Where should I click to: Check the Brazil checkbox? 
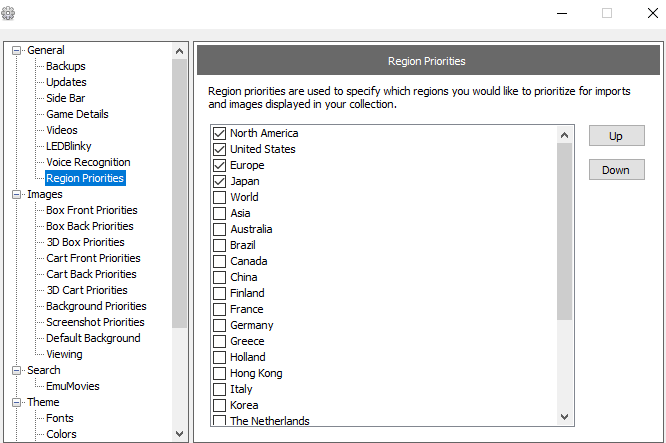pyautogui.click(x=219, y=245)
